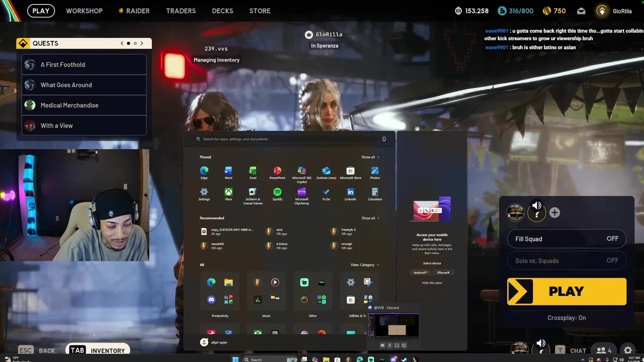This screenshot has height=362, width=644.
Task: Open the Photos app icon
Action: point(375,172)
